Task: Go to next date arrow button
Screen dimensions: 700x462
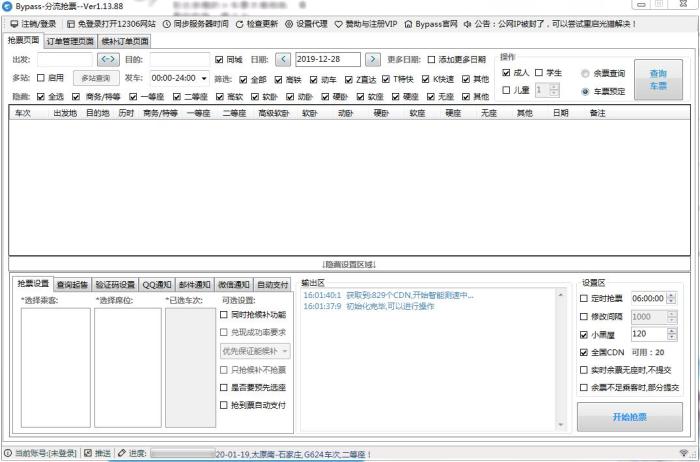Action: (x=372, y=60)
